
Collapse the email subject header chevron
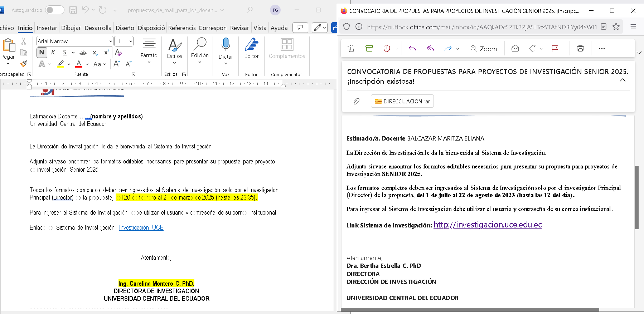click(623, 80)
